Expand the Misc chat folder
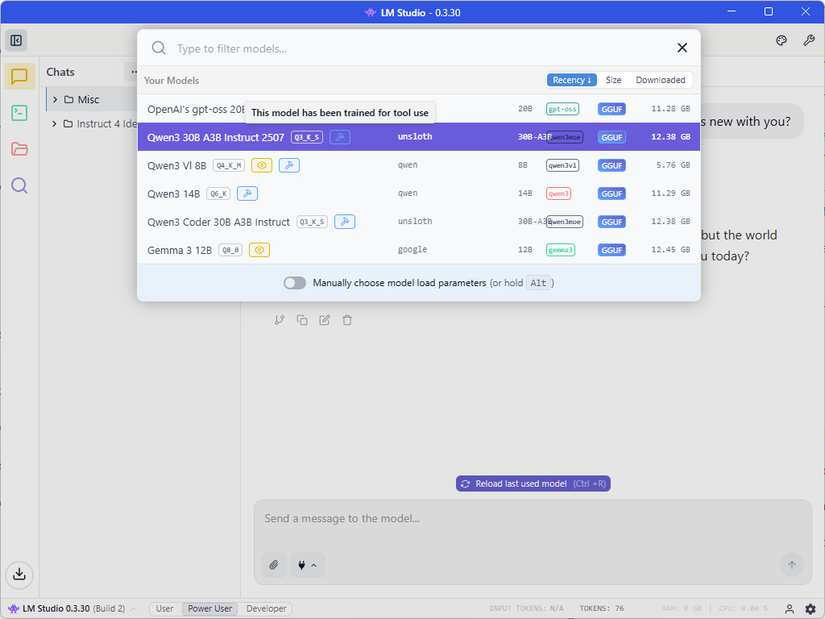This screenshot has height=619, width=825. (x=54, y=100)
